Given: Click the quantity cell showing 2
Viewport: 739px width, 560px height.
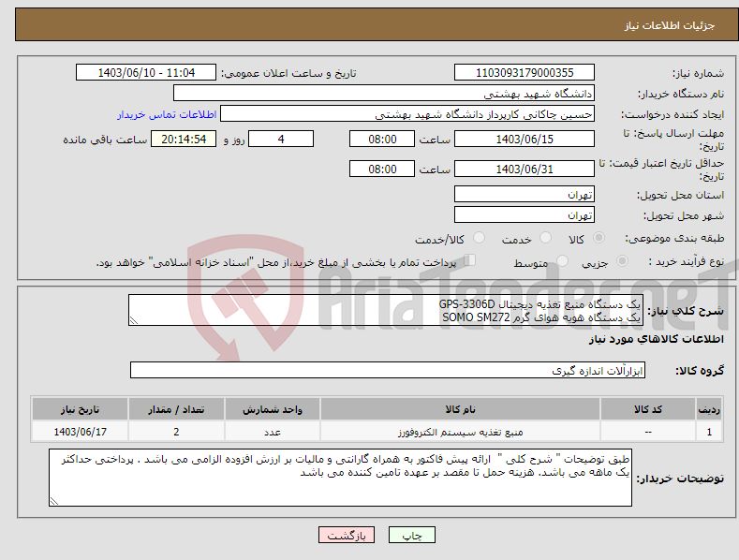Looking at the screenshot, I should [176, 432].
